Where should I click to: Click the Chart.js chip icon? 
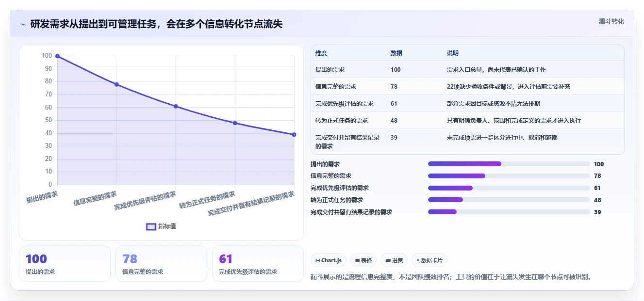(317, 260)
